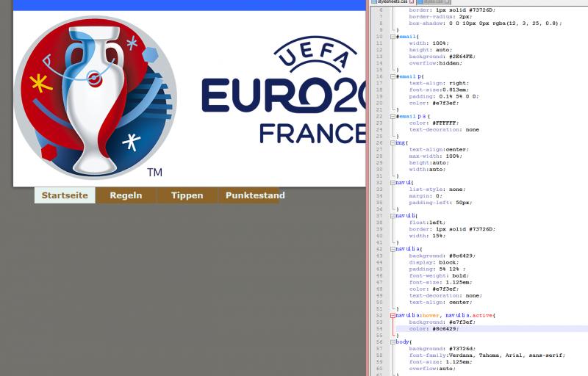Viewport: 588px width, 376px height.
Task: Click the 'max-width: 100%;' line
Action: tap(435, 156)
